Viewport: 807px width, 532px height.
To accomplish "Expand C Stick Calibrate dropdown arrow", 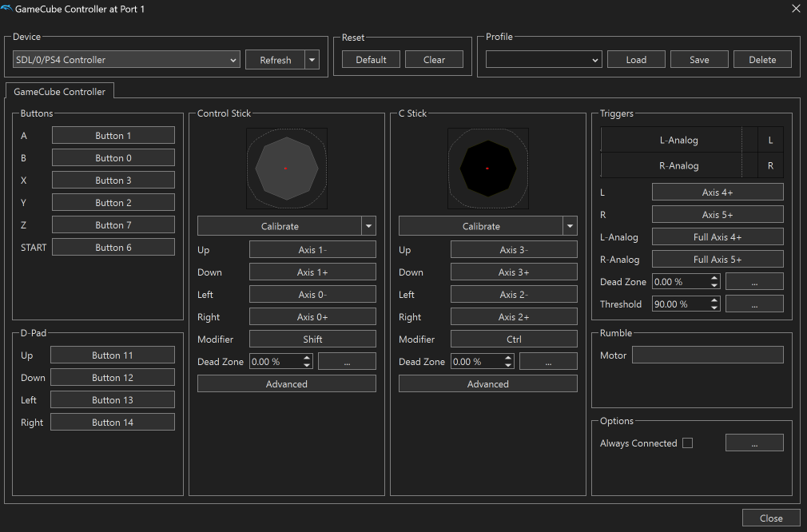I will coord(570,226).
